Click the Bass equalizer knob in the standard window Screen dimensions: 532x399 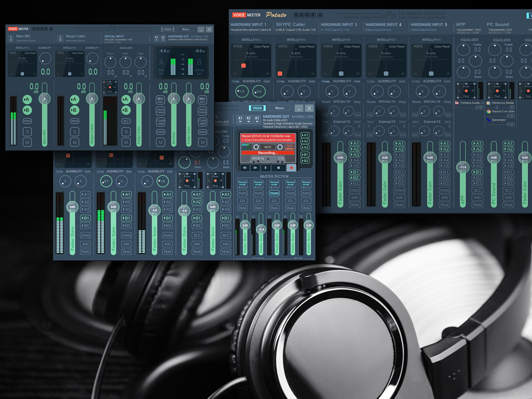click(x=110, y=62)
